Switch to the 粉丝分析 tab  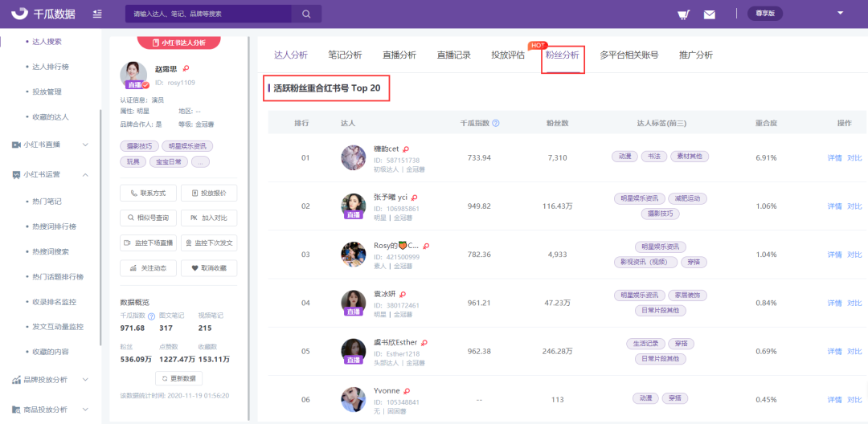(x=563, y=55)
